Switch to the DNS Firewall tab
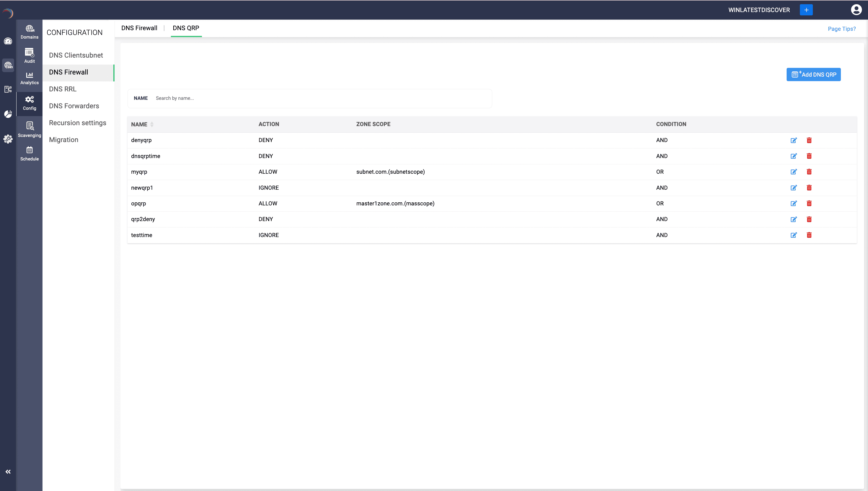 click(x=139, y=28)
